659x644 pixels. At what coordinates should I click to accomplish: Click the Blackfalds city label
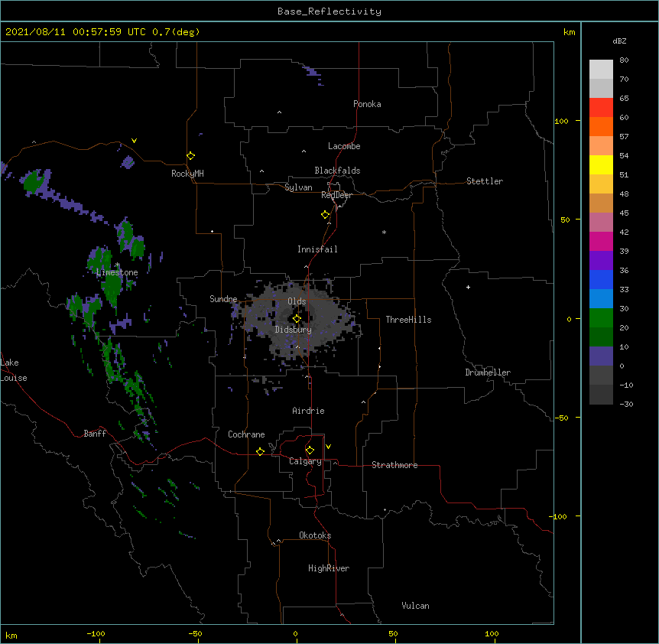pos(337,171)
